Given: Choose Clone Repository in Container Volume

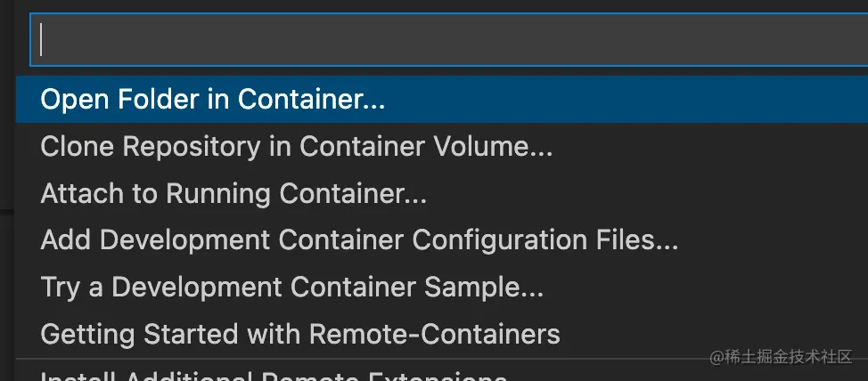Looking at the screenshot, I should 296,146.
